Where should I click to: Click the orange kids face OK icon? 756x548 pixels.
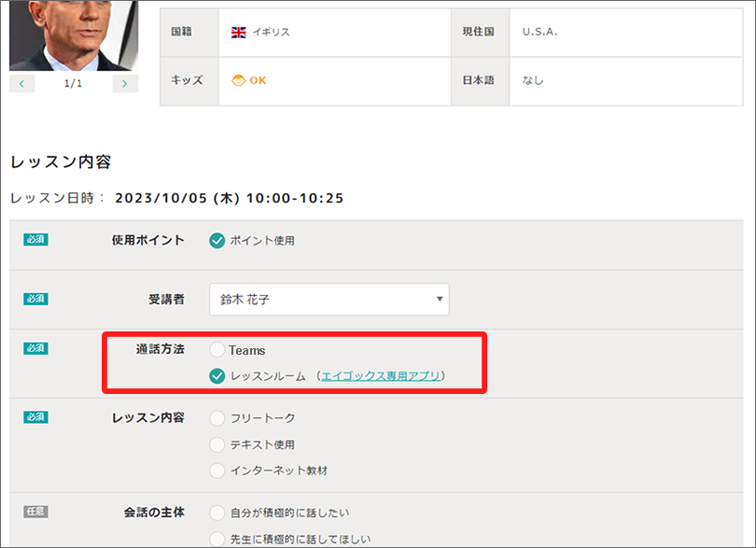pyautogui.click(x=239, y=80)
